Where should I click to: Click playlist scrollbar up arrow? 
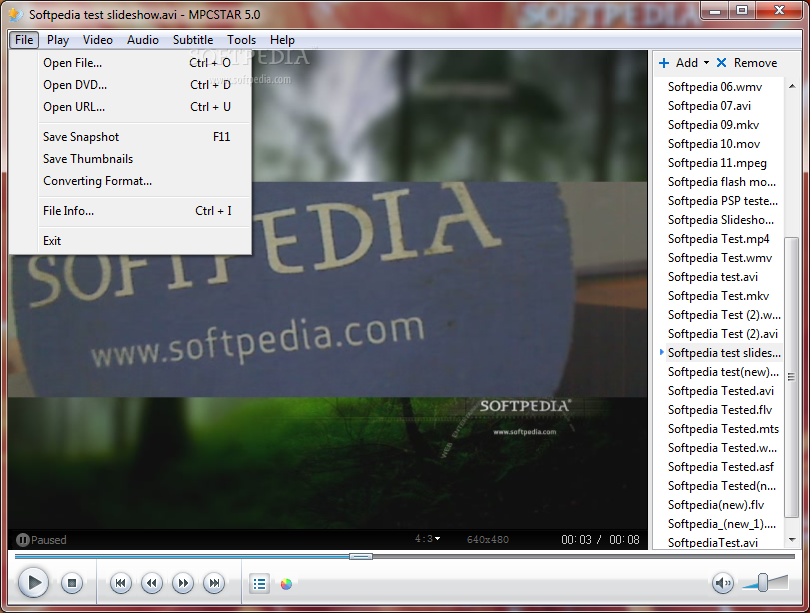tap(792, 86)
